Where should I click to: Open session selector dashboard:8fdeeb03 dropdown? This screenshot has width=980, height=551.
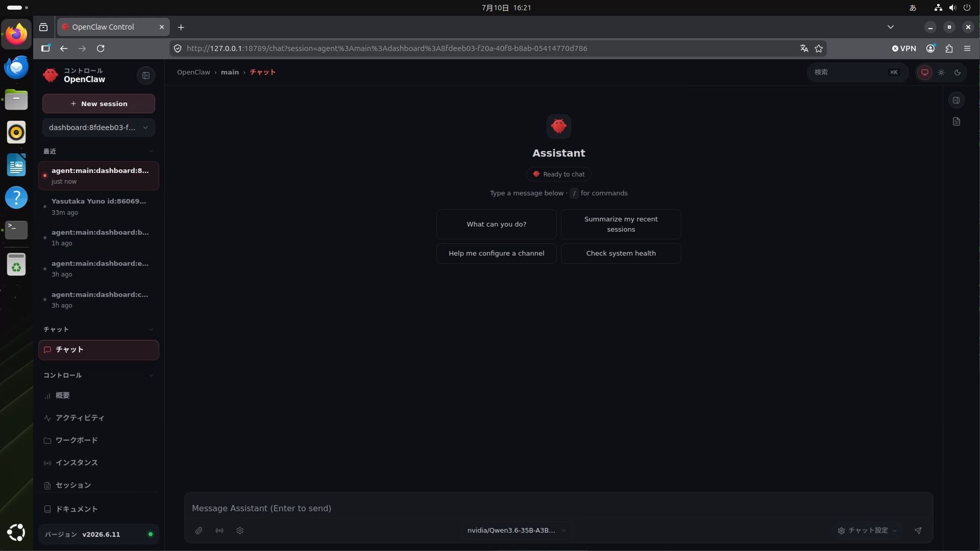(99, 128)
